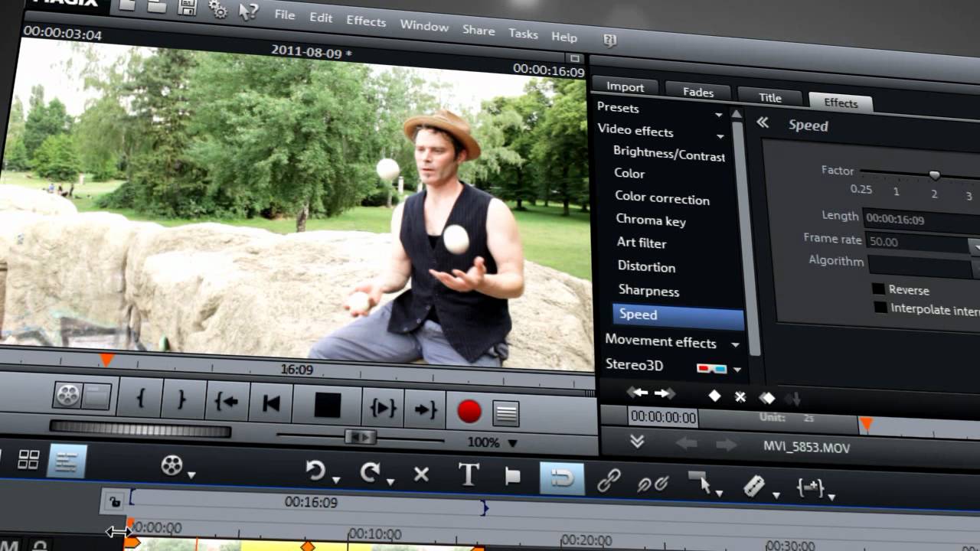Collapse panel with double down chevron
The height and width of the screenshot is (551, 980).
[x=636, y=442]
